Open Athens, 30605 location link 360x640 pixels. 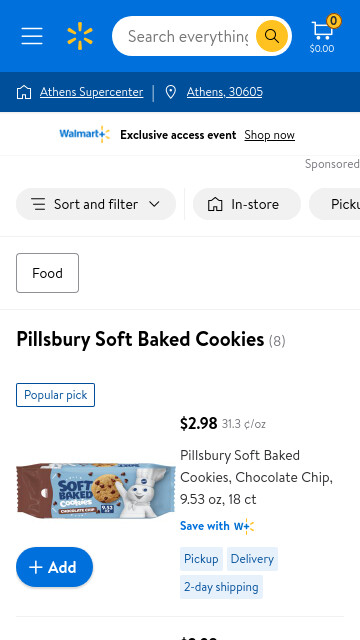tap(224, 92)
